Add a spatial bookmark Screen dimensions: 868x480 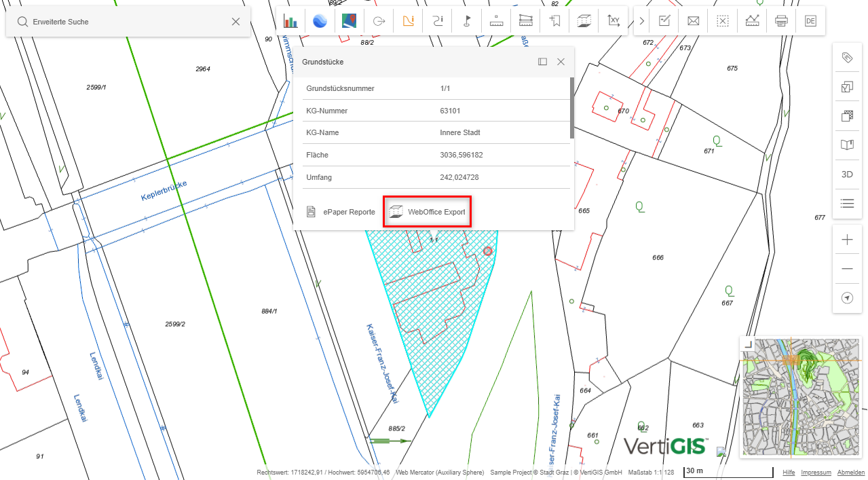coord(554,20)
